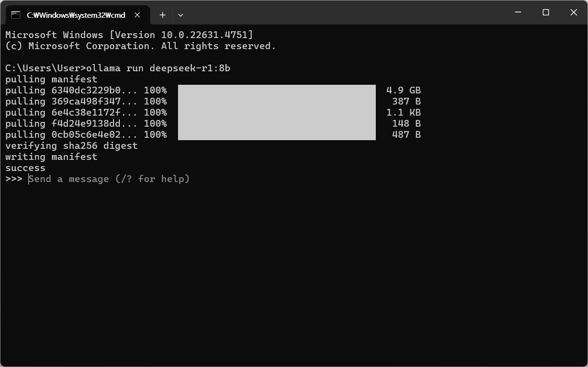Click the '487 B' size value
This screenshot has width=588, height=367.
click(x=407, y=135)
